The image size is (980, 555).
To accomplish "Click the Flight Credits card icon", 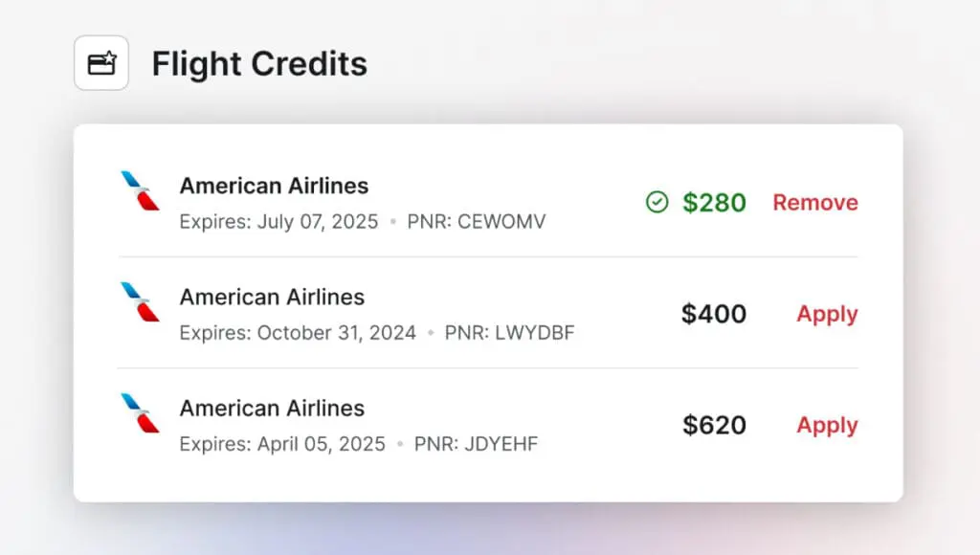I will 101,64.
